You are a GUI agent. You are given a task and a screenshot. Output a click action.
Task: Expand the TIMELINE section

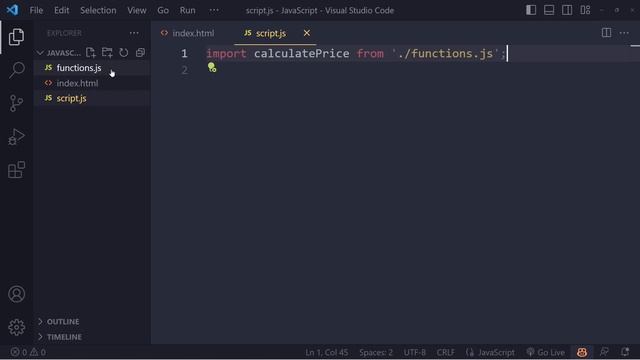60,337
